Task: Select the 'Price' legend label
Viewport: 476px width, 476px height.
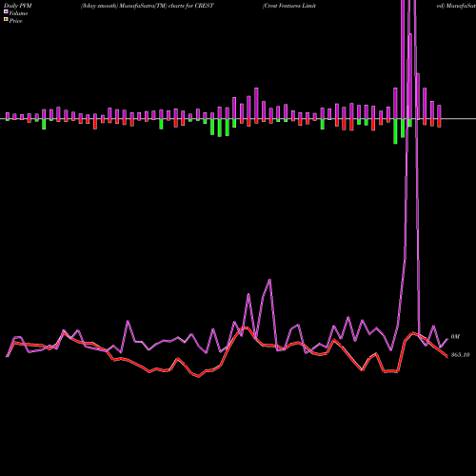Action: [15, 21]
